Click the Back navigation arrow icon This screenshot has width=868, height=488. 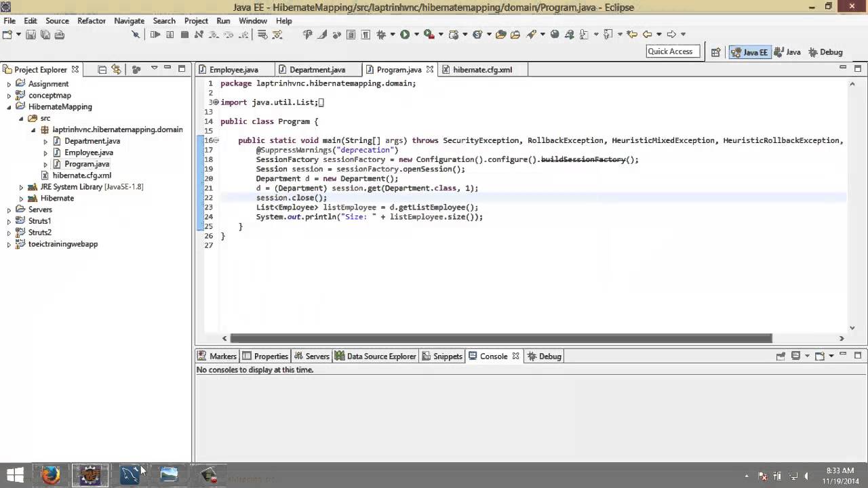647,35
